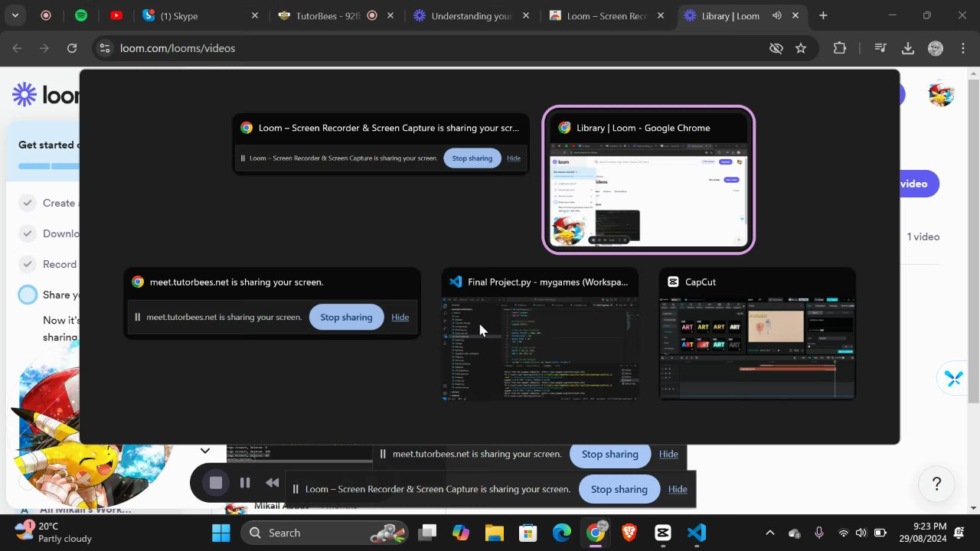
Task: Stop sharing in the task switcher's Loom window
Action: (472, 158)
